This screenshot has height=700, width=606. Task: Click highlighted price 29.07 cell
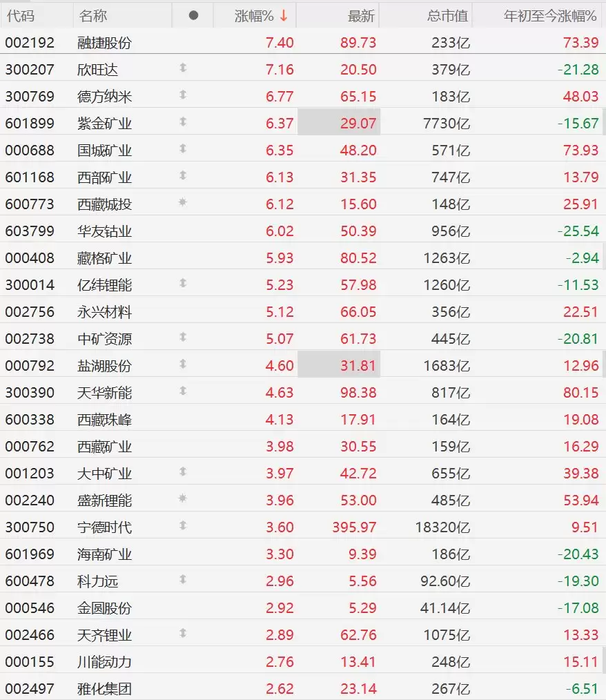point(339,121)
